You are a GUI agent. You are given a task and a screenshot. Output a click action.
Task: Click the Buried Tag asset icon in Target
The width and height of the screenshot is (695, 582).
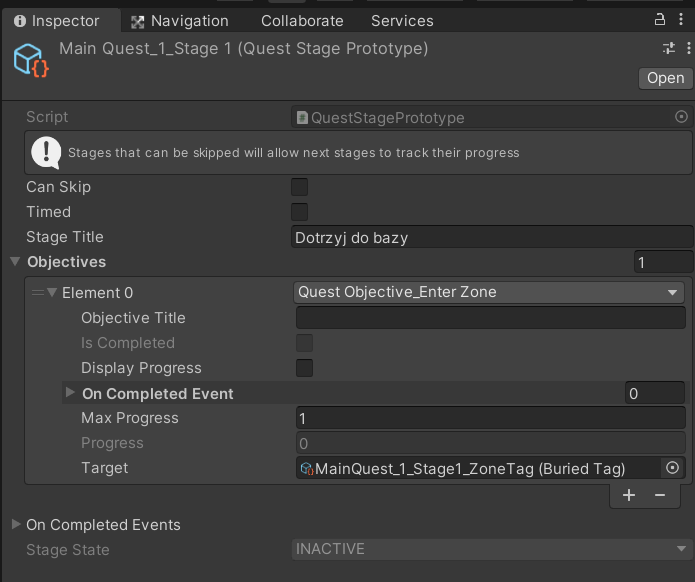pos(307,469)
